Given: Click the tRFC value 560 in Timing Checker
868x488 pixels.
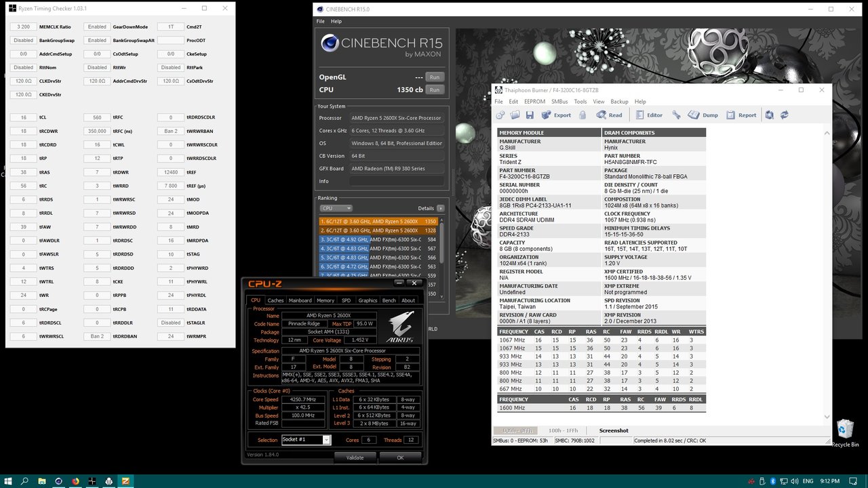Looking at the screenshot, I should click(97, 117).
